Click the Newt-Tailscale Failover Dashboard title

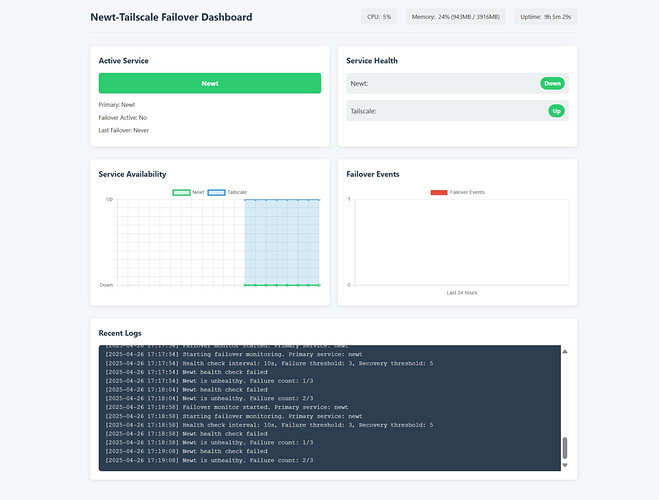pos(171,17)
